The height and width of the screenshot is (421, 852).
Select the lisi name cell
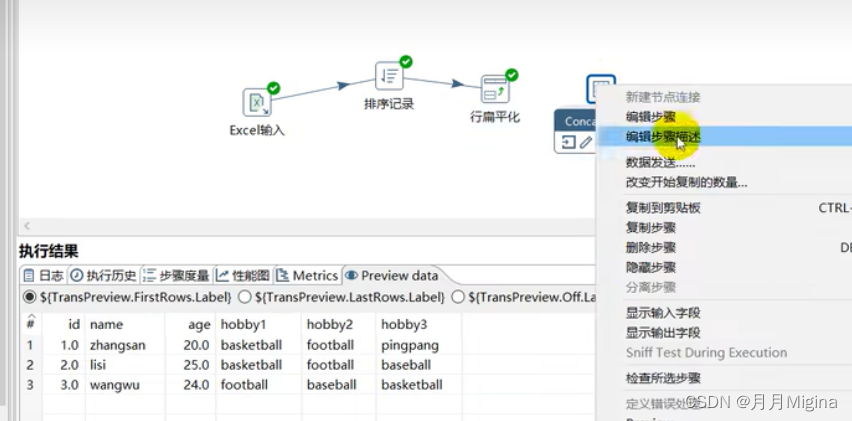[x=125, y=365]
